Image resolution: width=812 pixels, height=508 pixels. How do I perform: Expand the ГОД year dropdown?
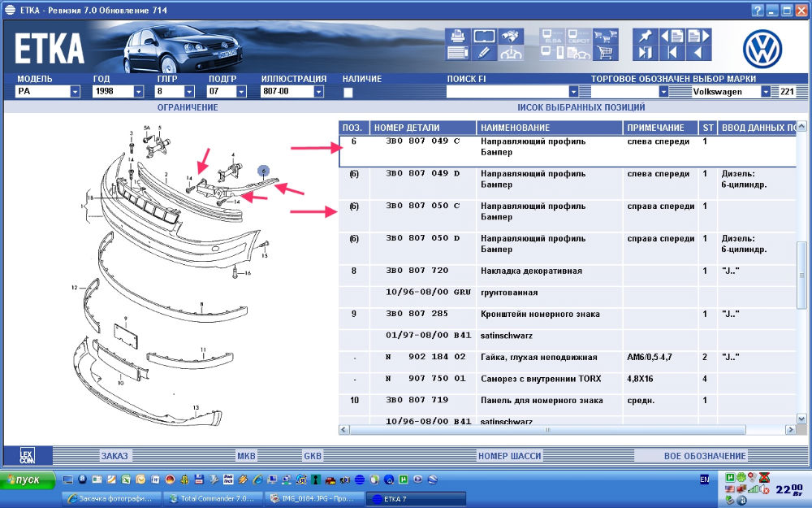pyautogui.click(x=138, y=92)
